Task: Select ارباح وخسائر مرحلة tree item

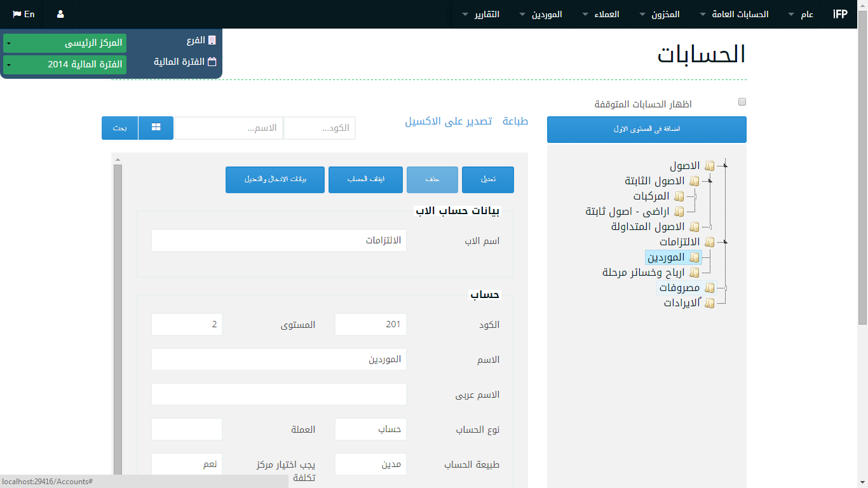Action: pos(644,273)
